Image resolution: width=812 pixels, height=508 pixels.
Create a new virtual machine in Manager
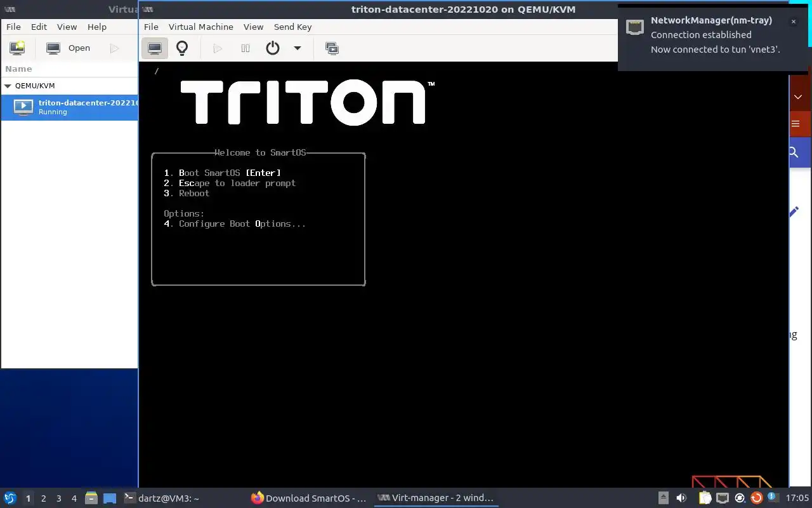pyautogui.click(x=17, y=48)
